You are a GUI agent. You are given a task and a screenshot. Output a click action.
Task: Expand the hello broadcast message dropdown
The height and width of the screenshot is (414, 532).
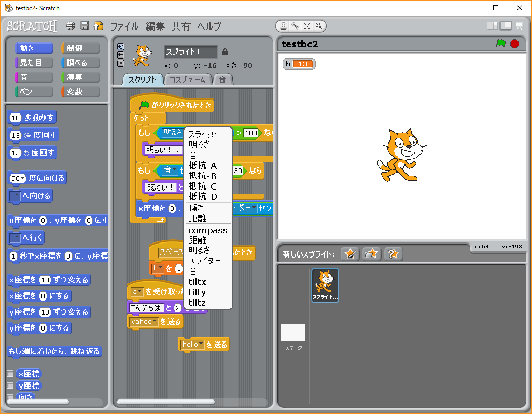(x=201, y=345)
